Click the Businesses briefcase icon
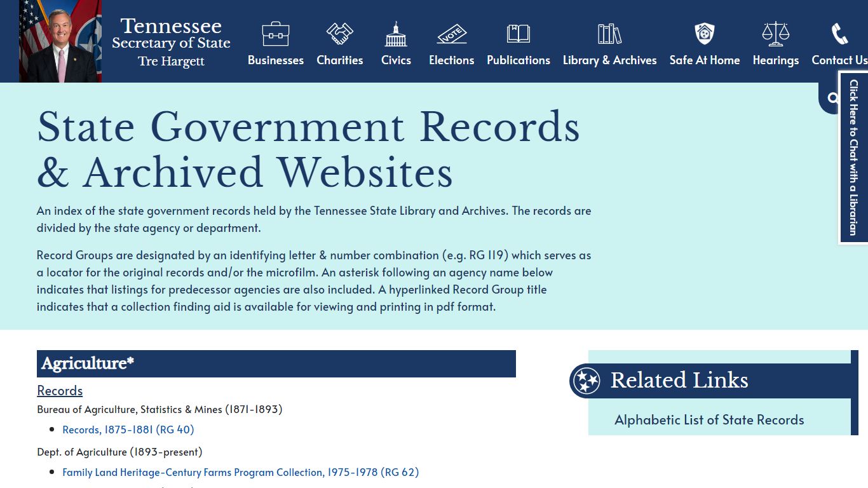 coord(276,34)
